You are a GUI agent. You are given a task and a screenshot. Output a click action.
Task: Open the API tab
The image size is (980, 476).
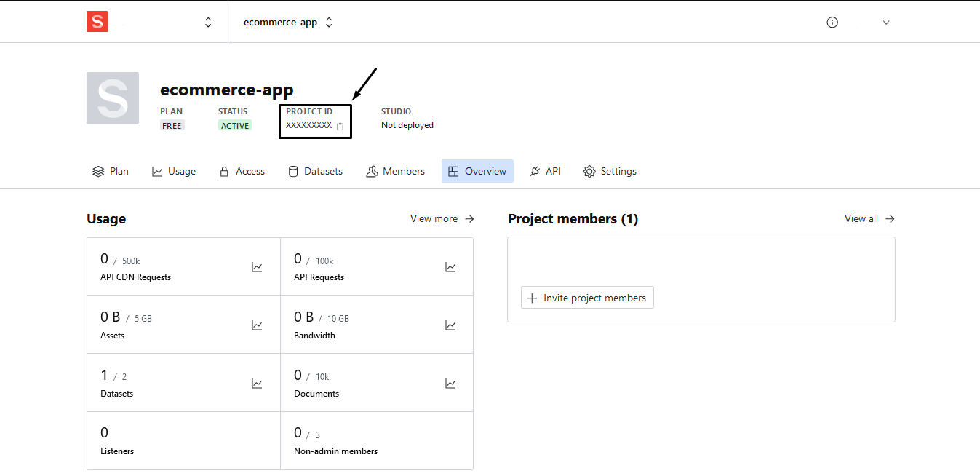pyautogui.click(x=545, y=171)
